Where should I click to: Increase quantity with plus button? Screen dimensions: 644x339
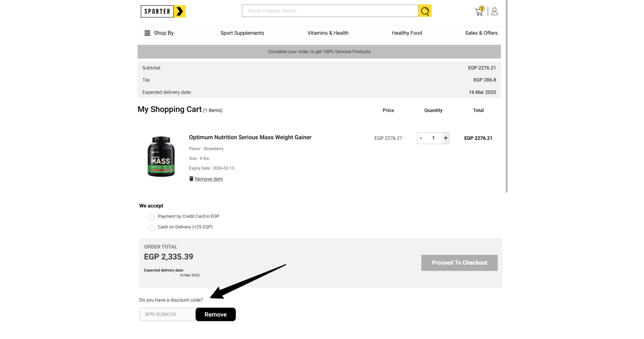tap(446, 138)
